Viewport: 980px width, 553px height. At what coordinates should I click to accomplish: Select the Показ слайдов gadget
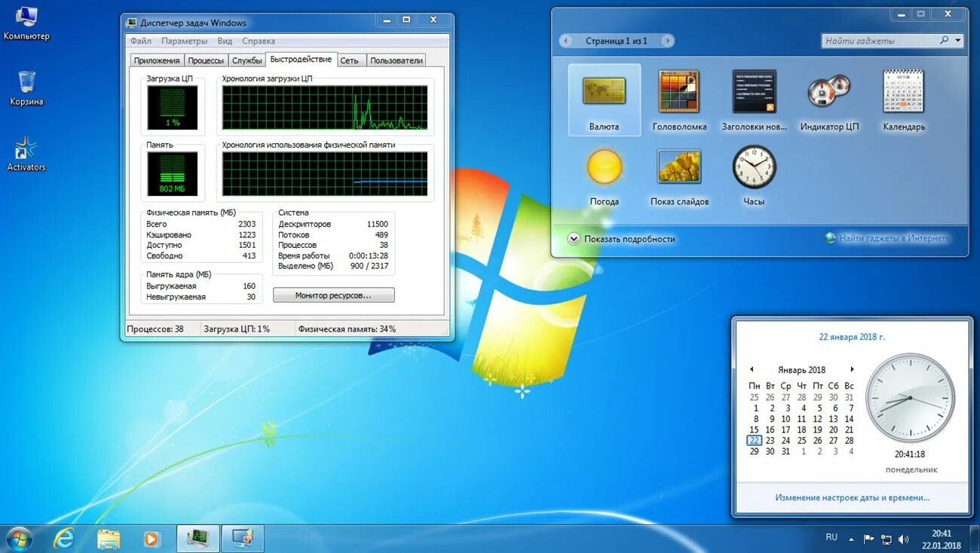click(679, 175)
